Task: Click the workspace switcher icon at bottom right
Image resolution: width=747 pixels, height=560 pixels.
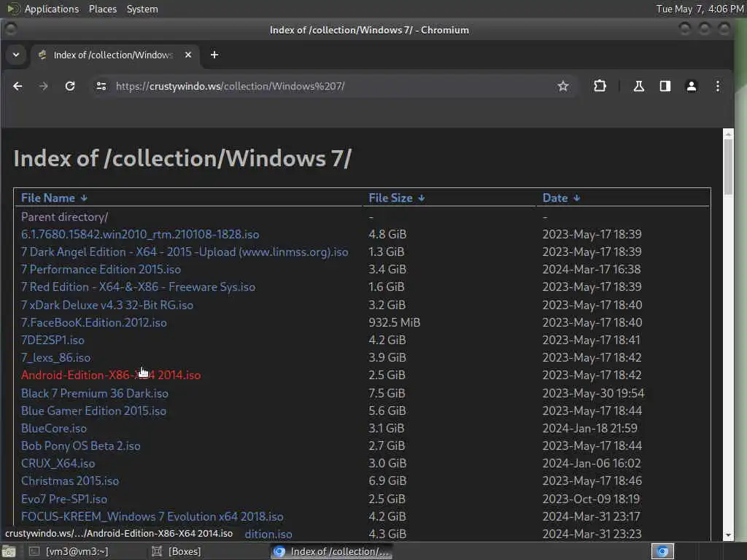Action: coord(662,551)
